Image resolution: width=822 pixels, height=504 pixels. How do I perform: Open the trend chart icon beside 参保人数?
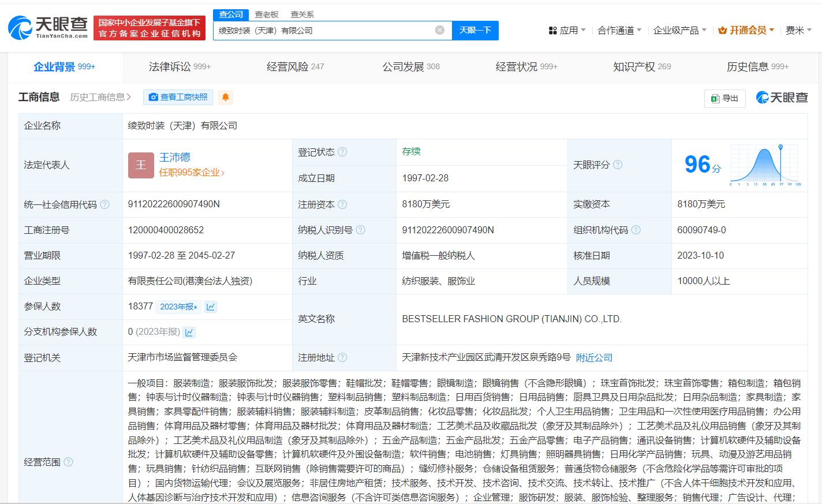(211, 307)
